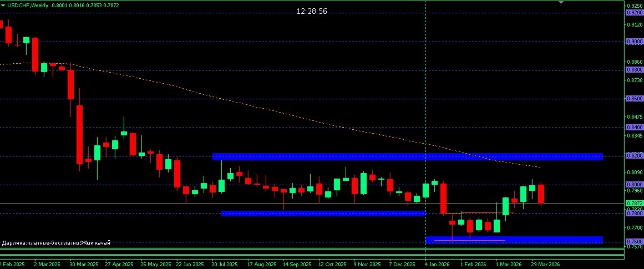644x269 pixels.
Task: Click the 14 Sep 2025 date label
Action: (298, 265)
